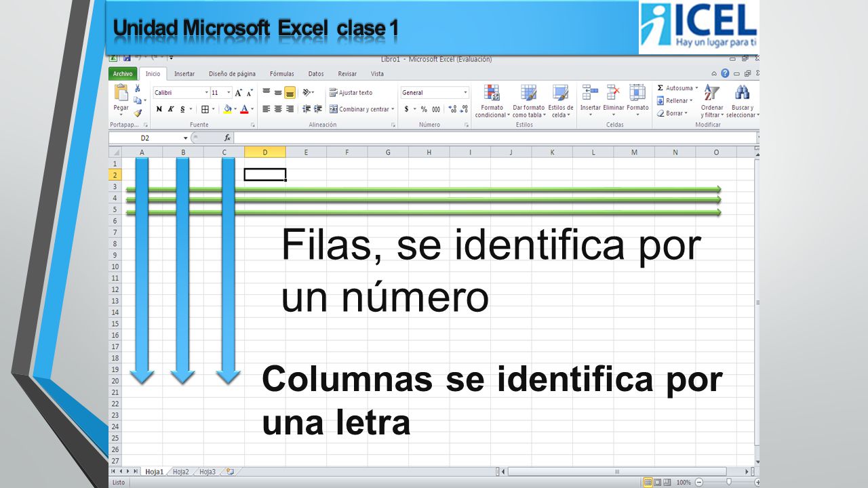The width and height of the screenshot is (868, 488).
Task: Click the Cut scissors icon
Action: point(138,88)
